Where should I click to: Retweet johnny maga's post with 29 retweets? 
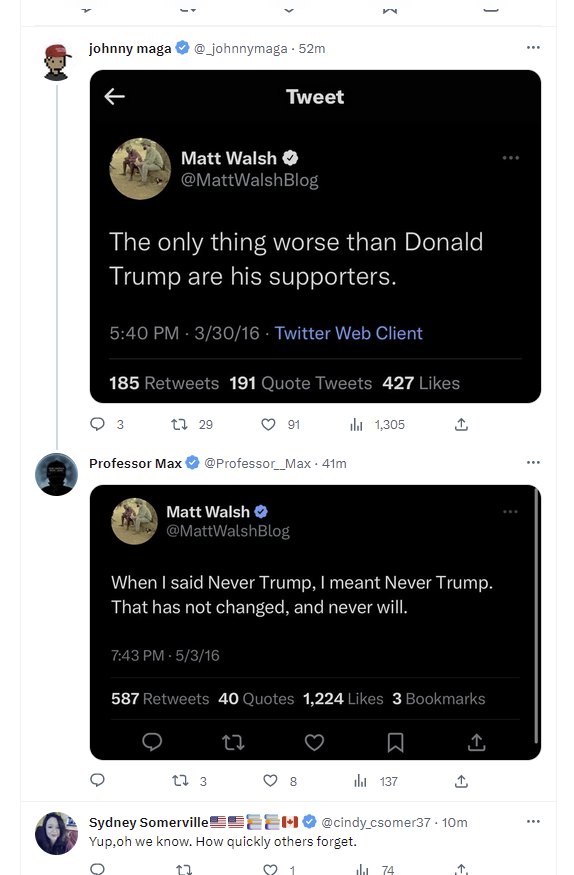pos(179,425)
